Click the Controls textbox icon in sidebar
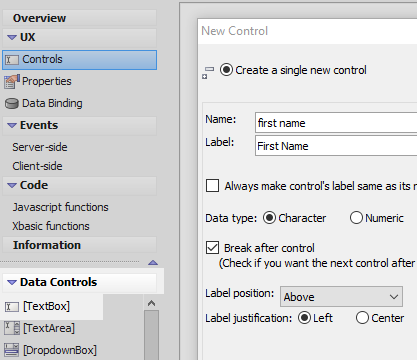The image size is (417, 360). (x=12, y=60)
